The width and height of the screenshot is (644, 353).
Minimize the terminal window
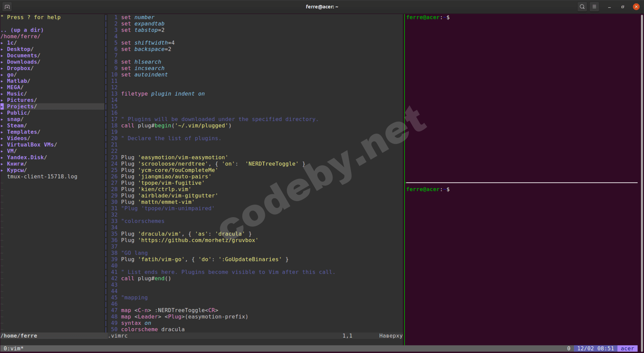pyautogui.click(x=609, y=7)
